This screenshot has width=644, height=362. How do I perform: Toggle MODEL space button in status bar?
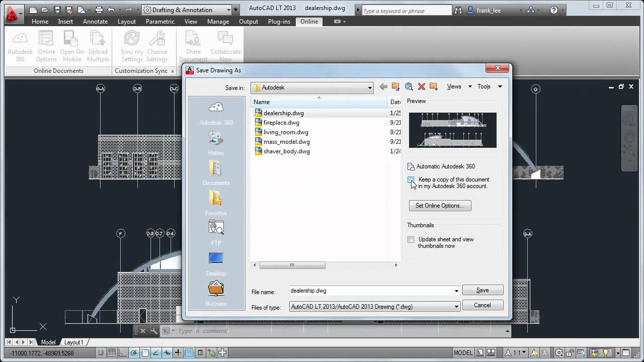(x=463, y=353)
